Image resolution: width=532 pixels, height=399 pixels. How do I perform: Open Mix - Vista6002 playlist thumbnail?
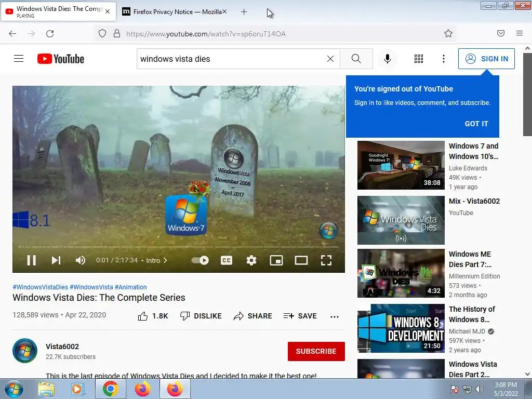[401, 220]
